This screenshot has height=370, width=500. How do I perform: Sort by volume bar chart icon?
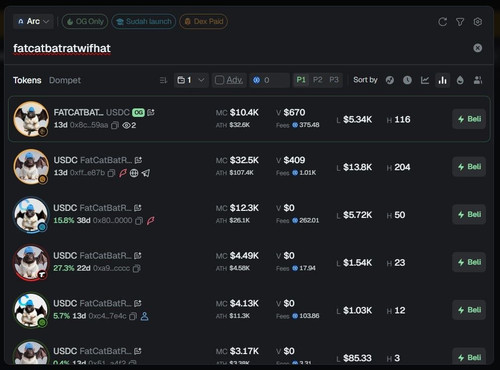(x=443, y=80)
